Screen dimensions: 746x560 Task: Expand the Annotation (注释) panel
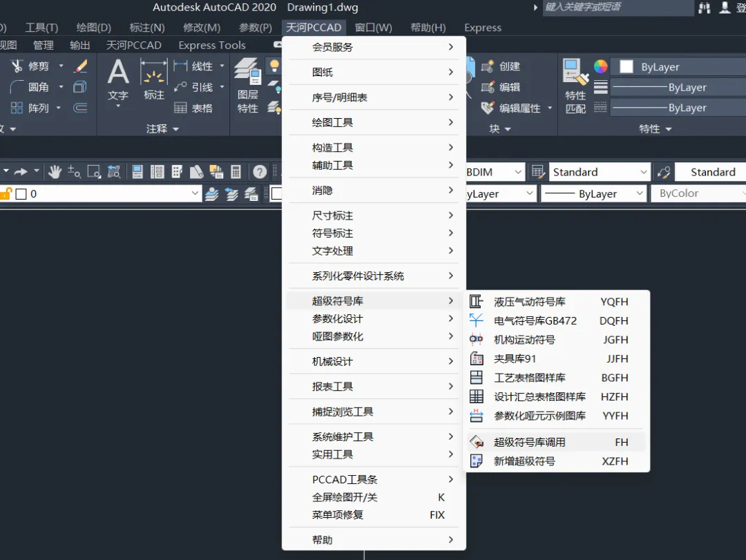coord(162,129)
